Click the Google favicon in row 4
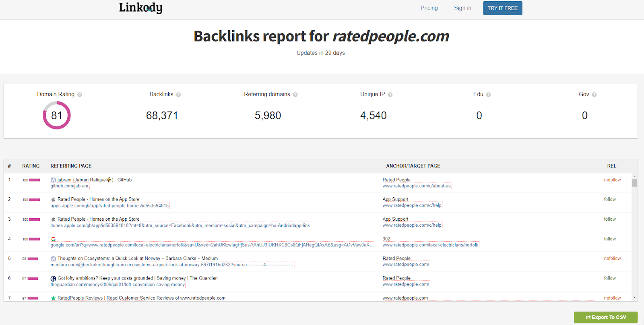Viewport: 644px width, 325px height. click(53, 239)
